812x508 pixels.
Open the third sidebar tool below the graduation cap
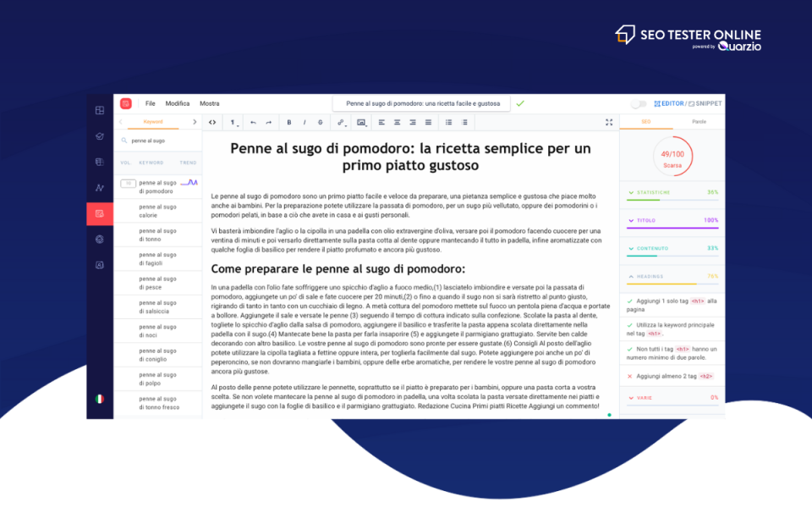100,163
